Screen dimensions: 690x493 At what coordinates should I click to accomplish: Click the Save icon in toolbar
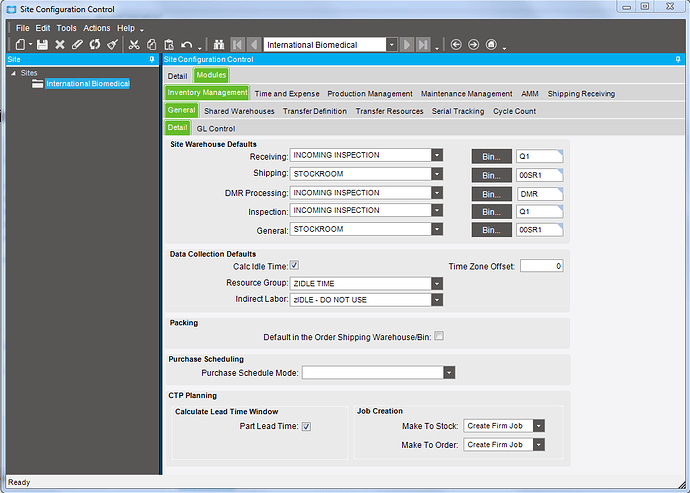43,45
